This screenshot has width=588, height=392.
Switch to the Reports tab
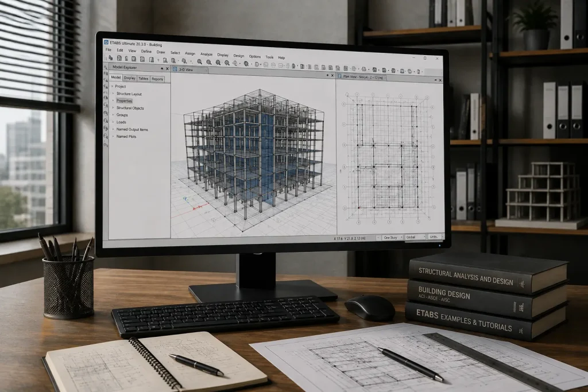click(x=157, y=79)
